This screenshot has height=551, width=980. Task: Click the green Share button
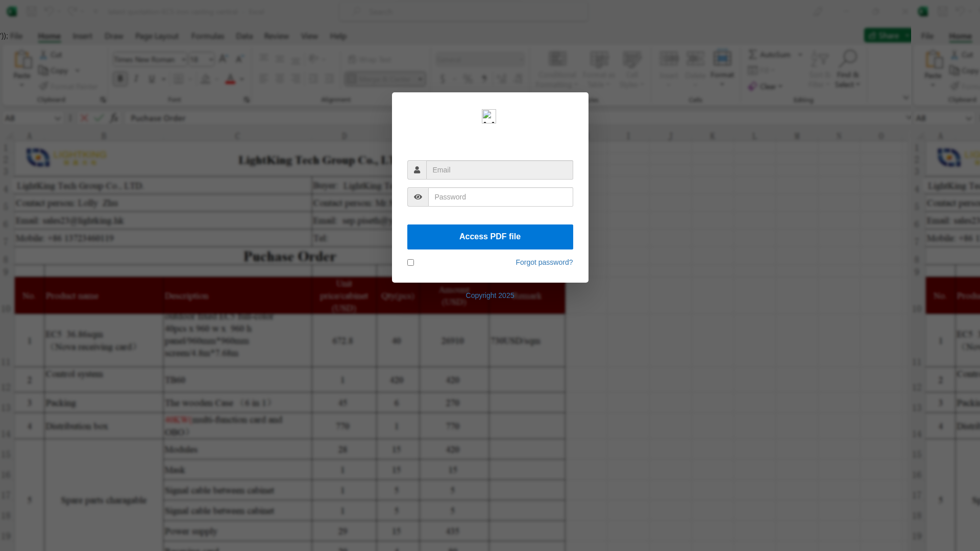pos(887,35)
